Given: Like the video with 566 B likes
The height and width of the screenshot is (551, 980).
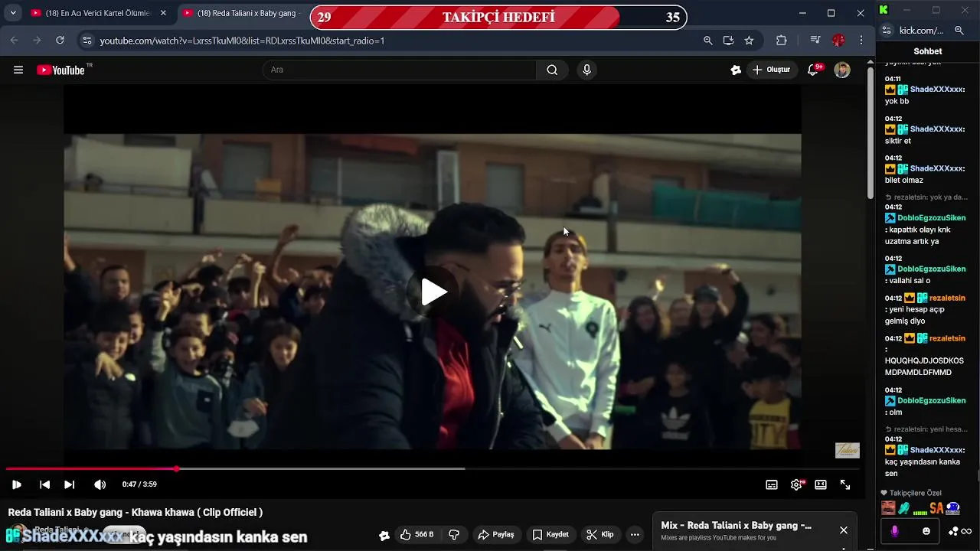Looking at the screenshot, I should pyautogui.click(x=416, y=535).
